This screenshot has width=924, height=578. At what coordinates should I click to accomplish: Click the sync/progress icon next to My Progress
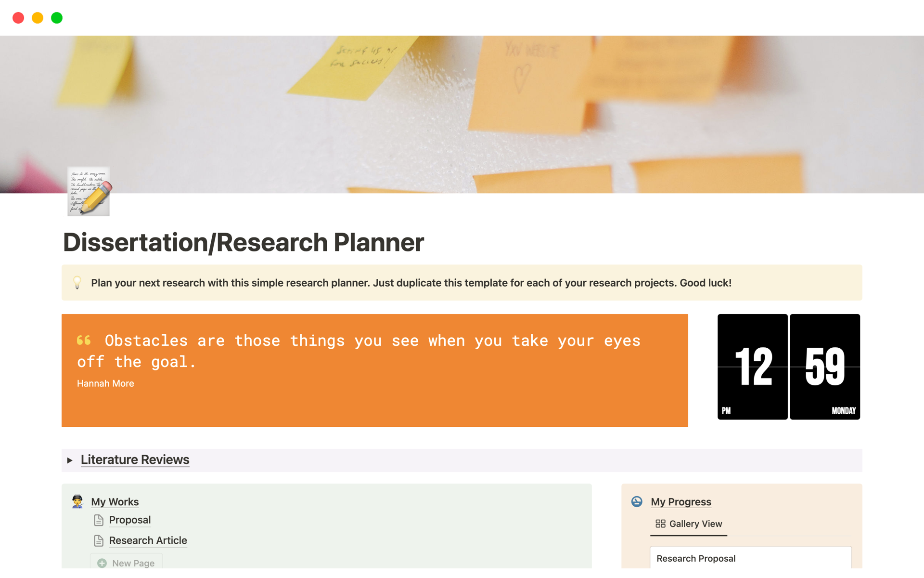(637, 501)
